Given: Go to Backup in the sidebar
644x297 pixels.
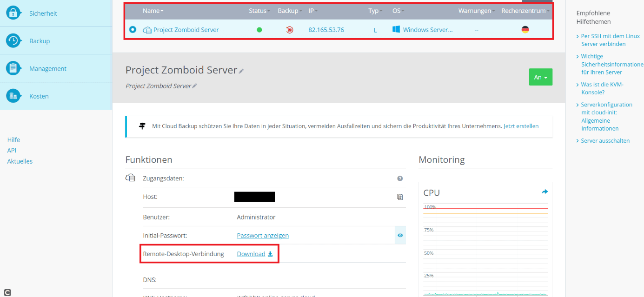Looking at the screenshot, I should point(40,41).
